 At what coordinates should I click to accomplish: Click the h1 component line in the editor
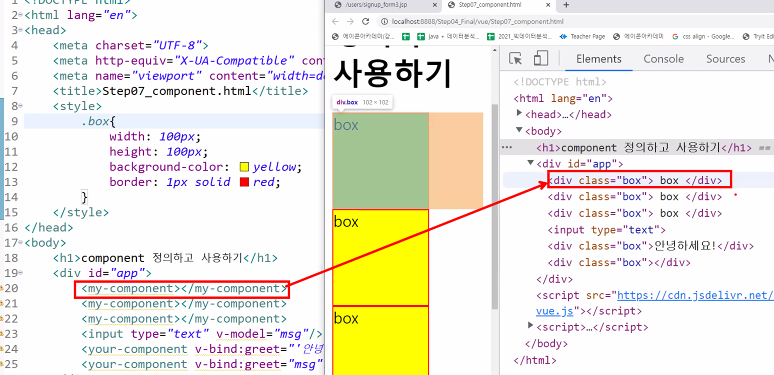pyautogui.click(x=165, y=258)
